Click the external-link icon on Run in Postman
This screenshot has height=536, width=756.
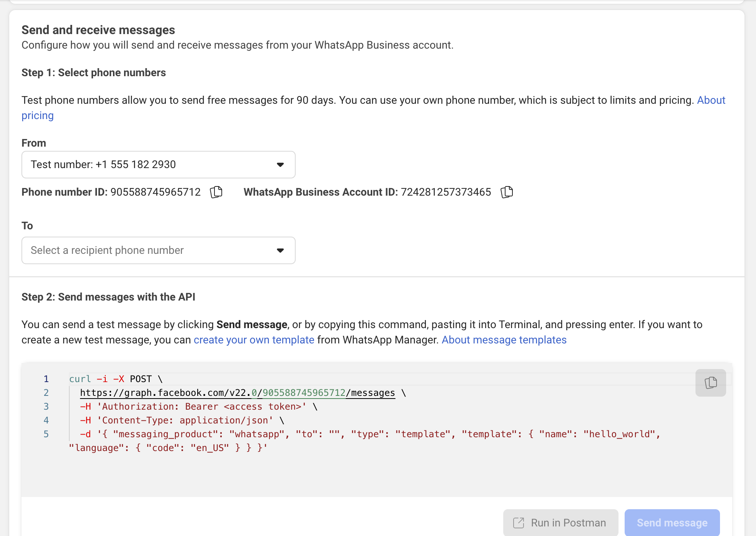(x=518, y=522)
